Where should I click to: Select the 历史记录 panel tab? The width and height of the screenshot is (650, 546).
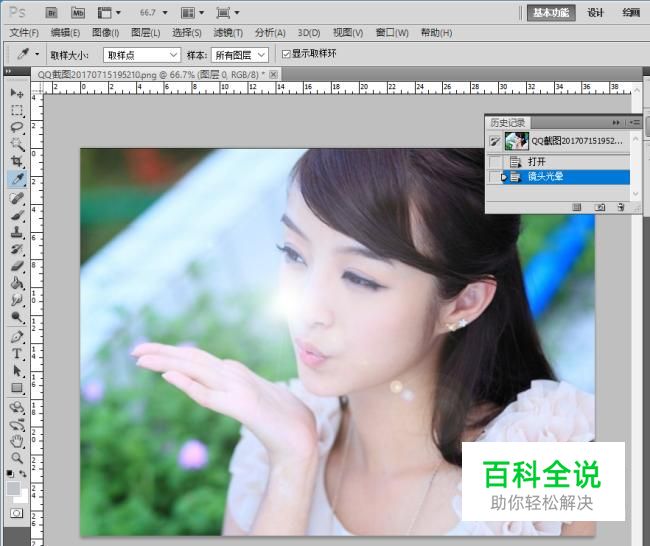pos(507,123)
